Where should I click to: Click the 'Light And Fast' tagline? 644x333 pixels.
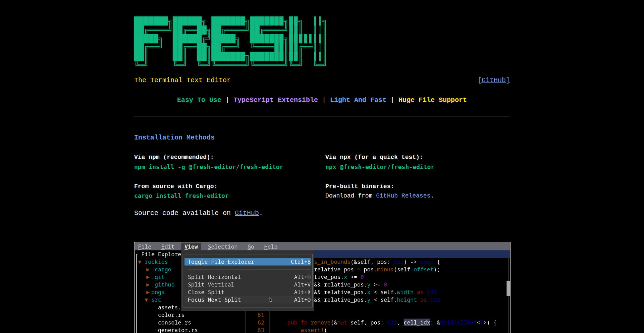[358, 100]
